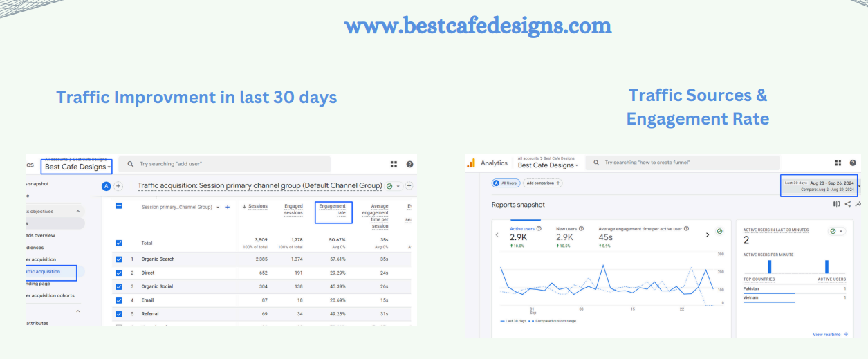The width and height of the screenshot is (868, 359).
Task: Click the green check icon on the chart card
Action: pyautogui.click(x=719, y=231)
